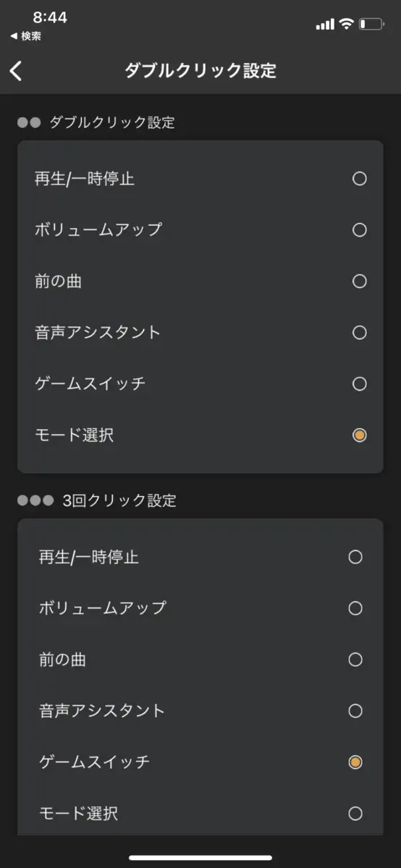Image resolution: width=401 pixels, height=868 pixels.
Task: Select 前の曲 for triple click
Action: [x=200, y=660]
